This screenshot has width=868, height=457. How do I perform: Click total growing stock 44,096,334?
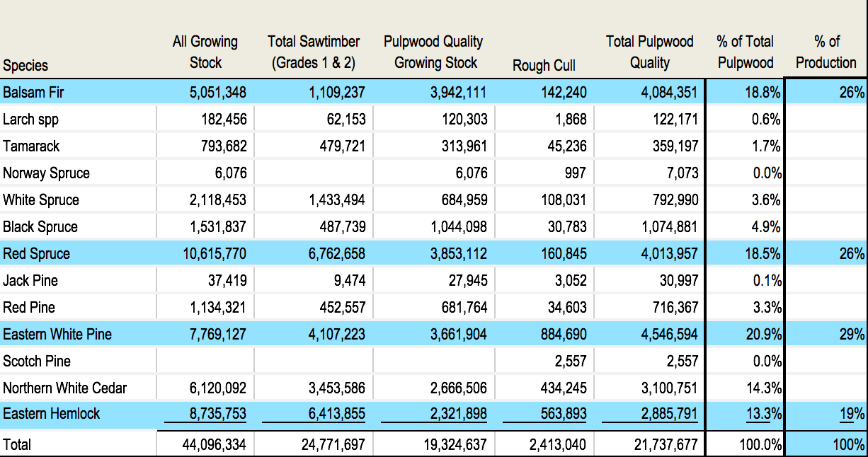[215, 445]
